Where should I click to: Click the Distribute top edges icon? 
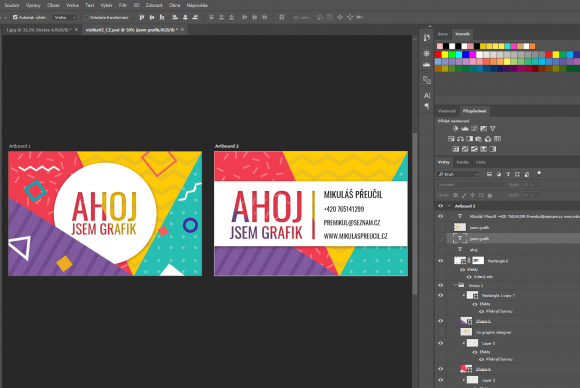point(211,17)
